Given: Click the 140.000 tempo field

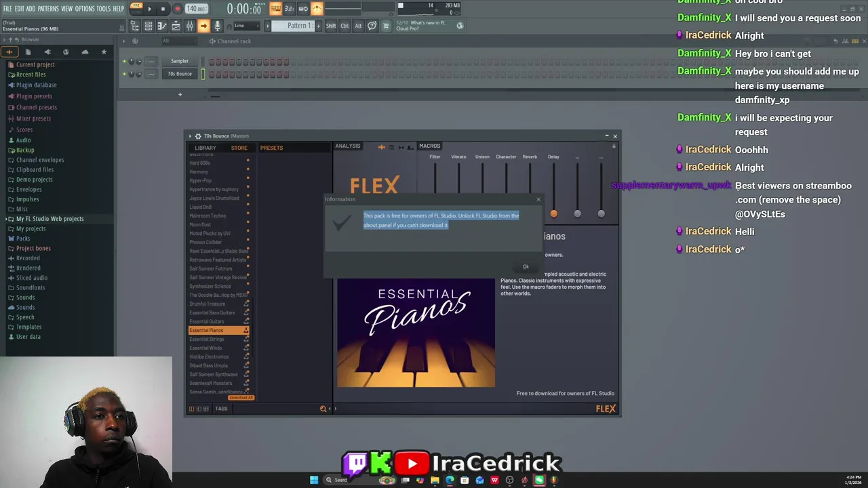Looking at the screenshot, I should click(196, 9).
